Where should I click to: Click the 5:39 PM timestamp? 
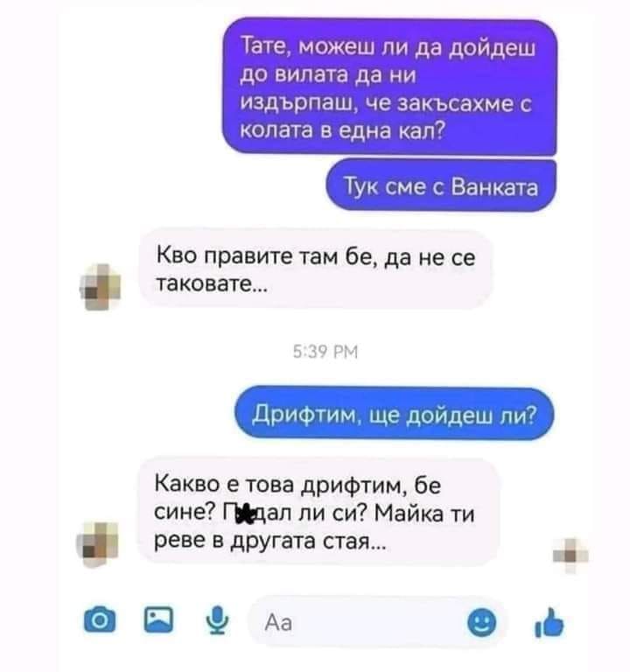click(x=325, y=352)
